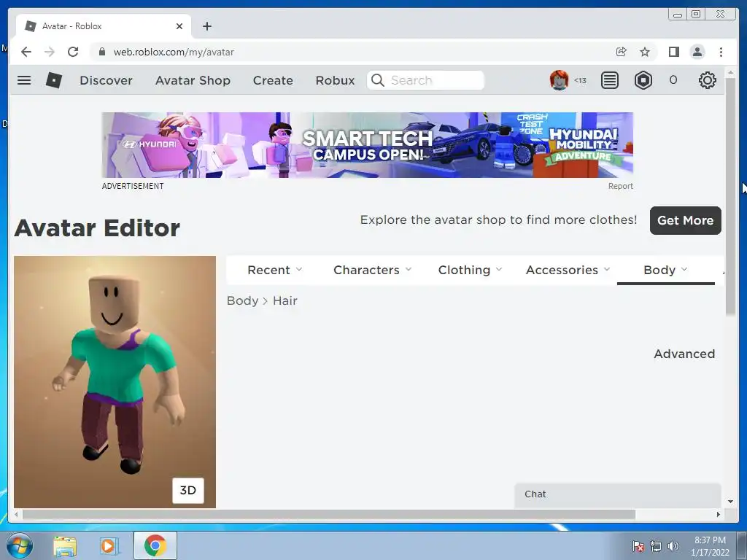Image resolution: width=747 pixels, height=560 pixels.
Task: Click the Hyundai Smart Tech banner ad
Action: pos(368,145)
